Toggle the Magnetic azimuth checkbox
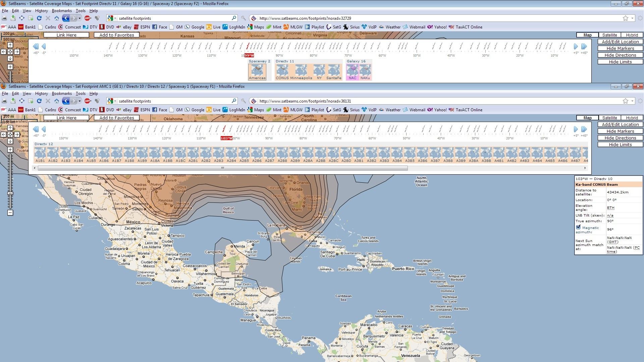The height and width of the screenshot is (362, 644). [578, 227]
